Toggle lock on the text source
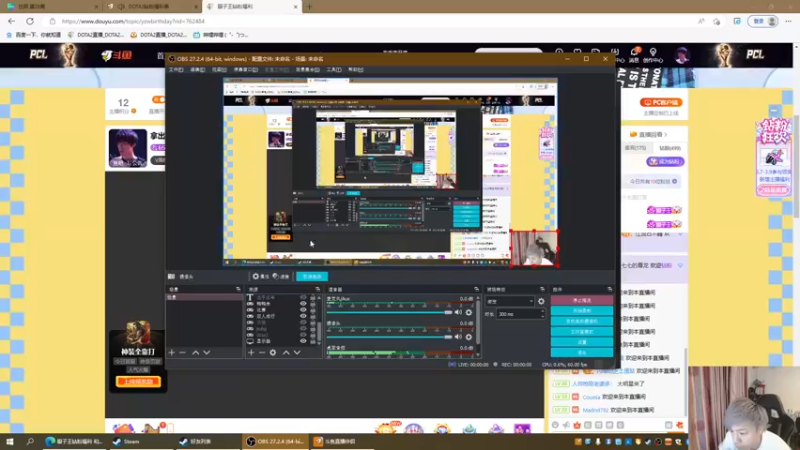The width and height of the screenshot is (800, 450). coord(313,297)
